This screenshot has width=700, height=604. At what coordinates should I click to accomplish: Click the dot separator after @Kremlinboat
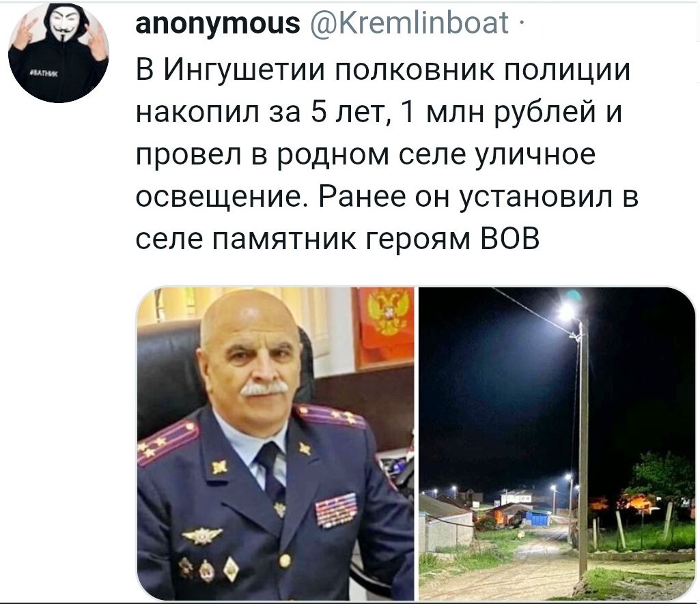tap(517, 25)
